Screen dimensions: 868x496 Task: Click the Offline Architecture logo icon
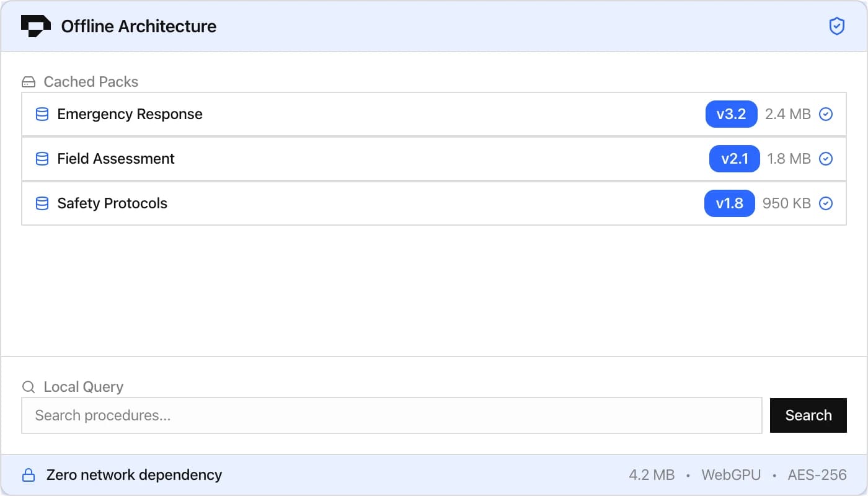pyautogui.click(x=36, y=26)
